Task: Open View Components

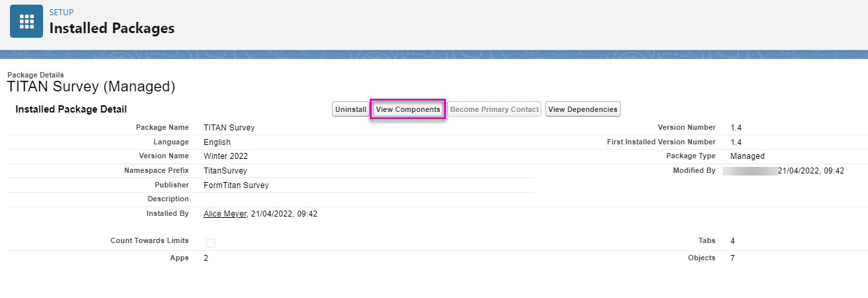Action: (407, 109)
